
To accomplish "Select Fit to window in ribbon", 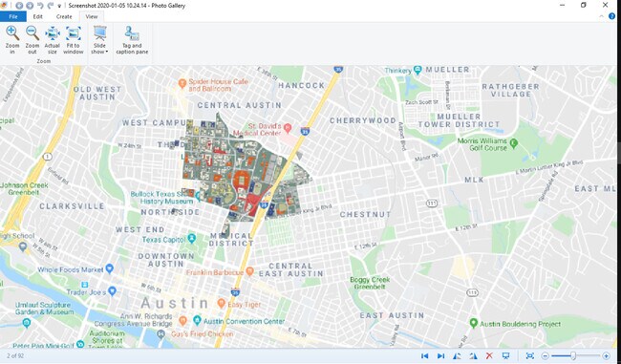I will coord(74,40).
